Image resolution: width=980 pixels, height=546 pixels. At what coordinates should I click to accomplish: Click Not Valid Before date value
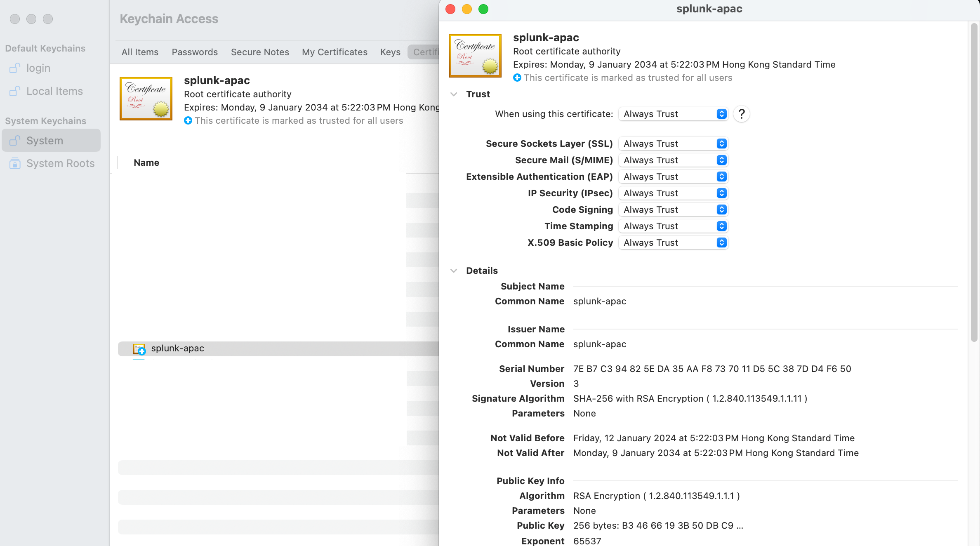[714, 438]
